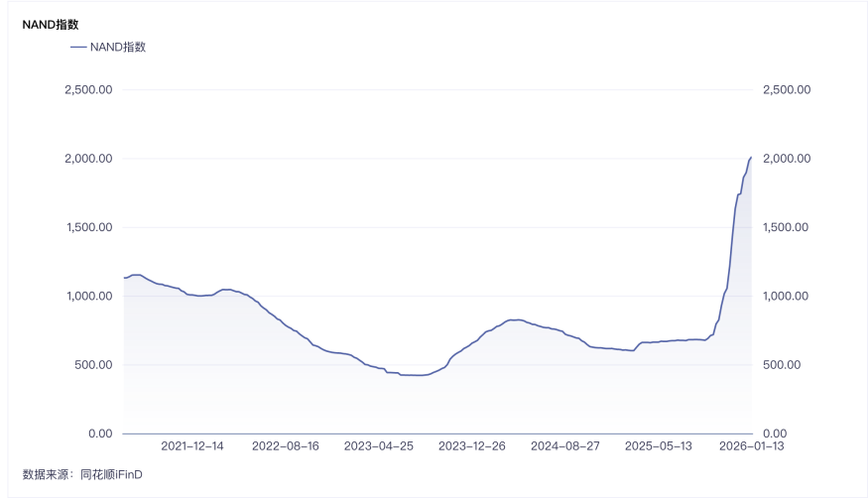Click the right axis 1,500.00 label
The image size is (868, 498).
787,227
